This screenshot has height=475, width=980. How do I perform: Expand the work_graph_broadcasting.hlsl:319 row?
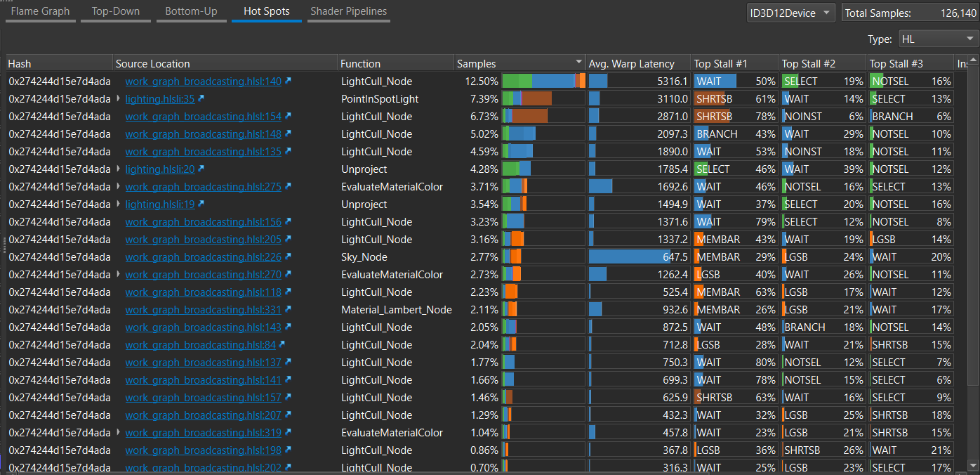point(119,433)
